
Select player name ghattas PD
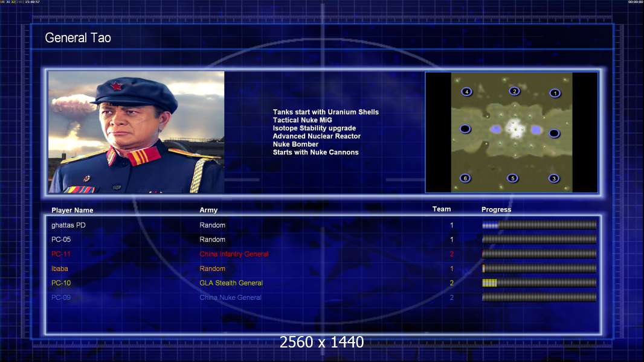68,225
